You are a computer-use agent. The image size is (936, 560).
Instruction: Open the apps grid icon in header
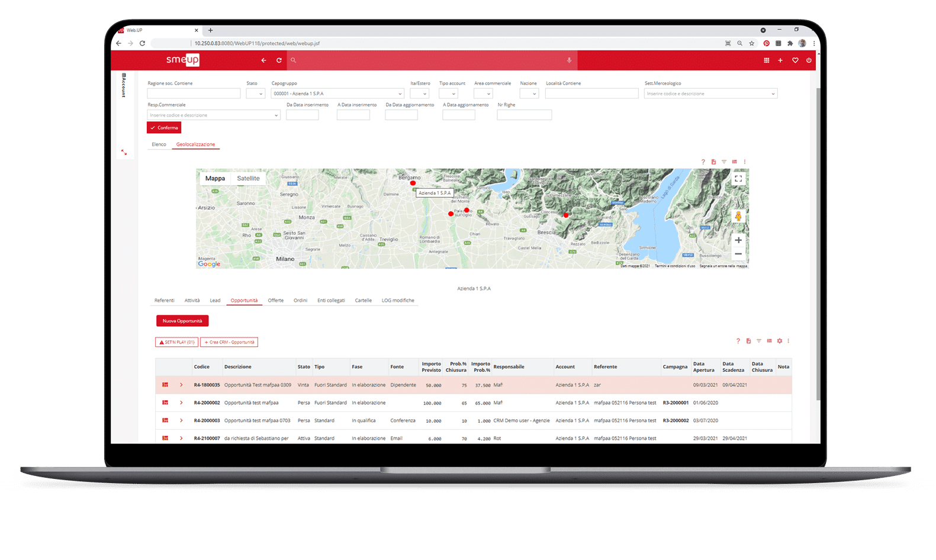[x=767, y=60]
